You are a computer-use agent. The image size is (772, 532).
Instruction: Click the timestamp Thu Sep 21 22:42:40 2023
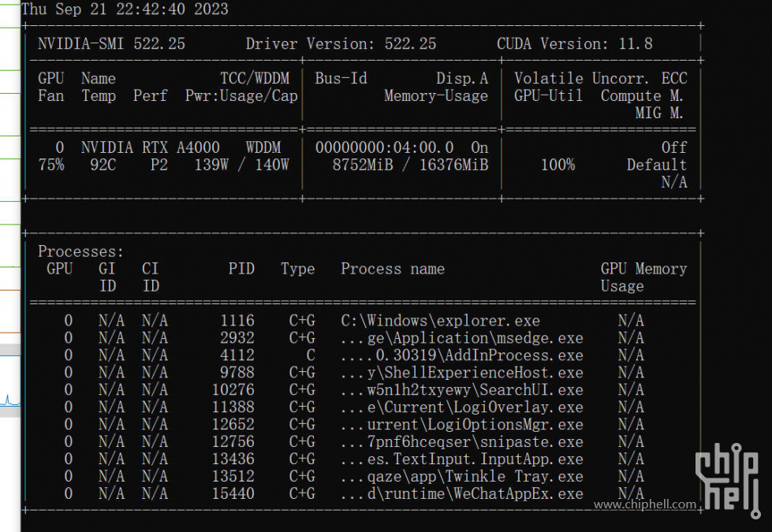tap(125, 9)
